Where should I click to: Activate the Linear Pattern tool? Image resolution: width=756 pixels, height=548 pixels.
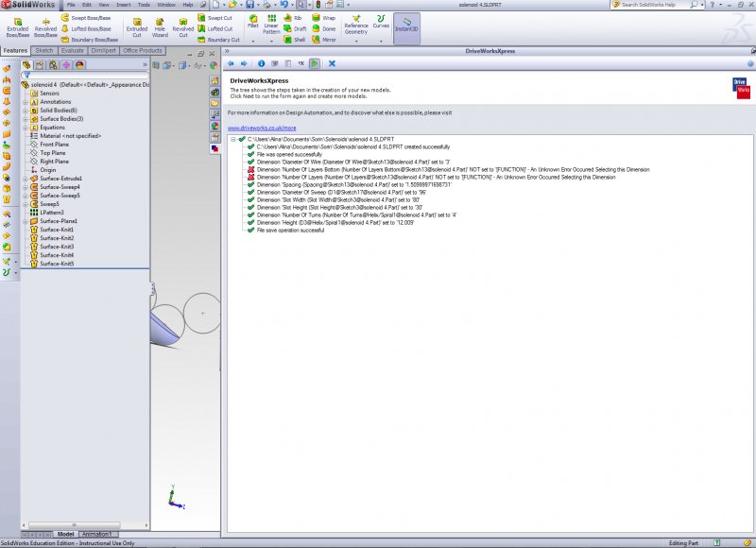click(271, 25)
